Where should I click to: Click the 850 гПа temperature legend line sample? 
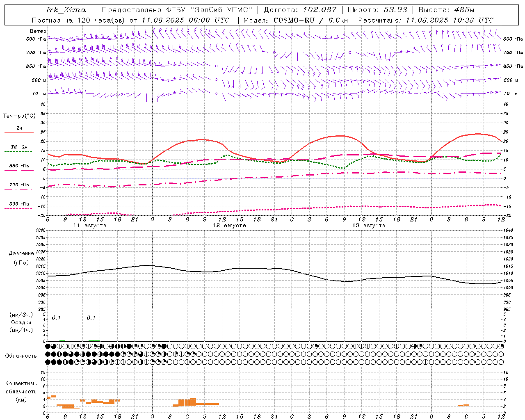coord(19,170)
